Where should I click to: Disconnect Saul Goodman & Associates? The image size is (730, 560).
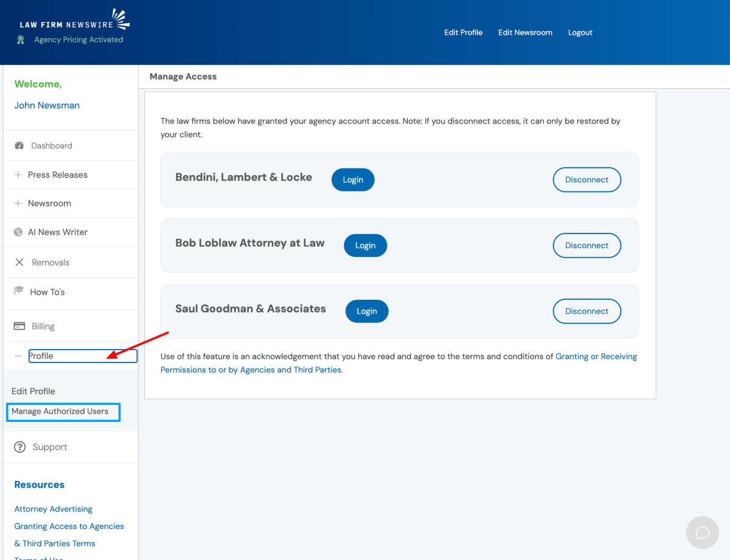[586, 311]
